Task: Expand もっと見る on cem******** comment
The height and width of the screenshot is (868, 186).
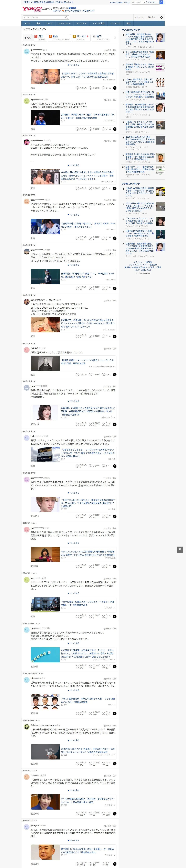Action: click(x=73, y=215)
